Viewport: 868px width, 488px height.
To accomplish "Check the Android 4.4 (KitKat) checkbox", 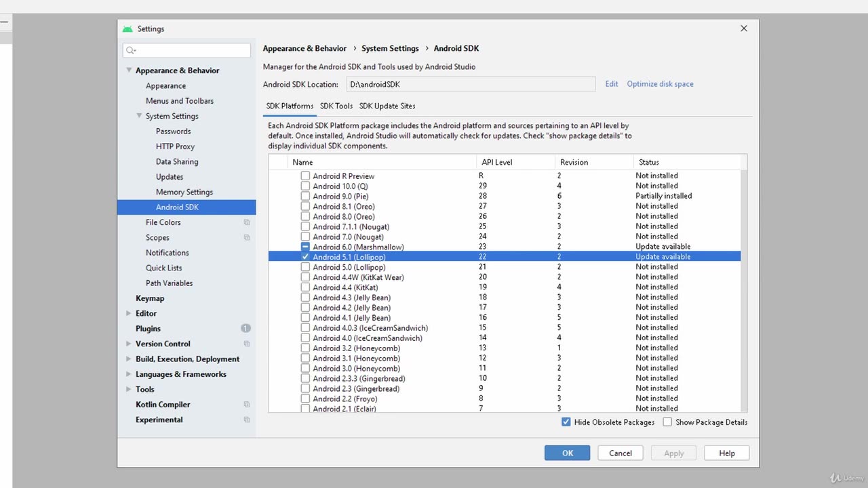I will point(305,287).
